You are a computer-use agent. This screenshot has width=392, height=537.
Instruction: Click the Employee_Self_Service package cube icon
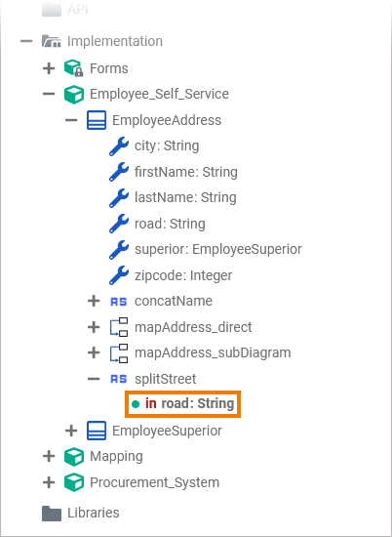point(74,94)
